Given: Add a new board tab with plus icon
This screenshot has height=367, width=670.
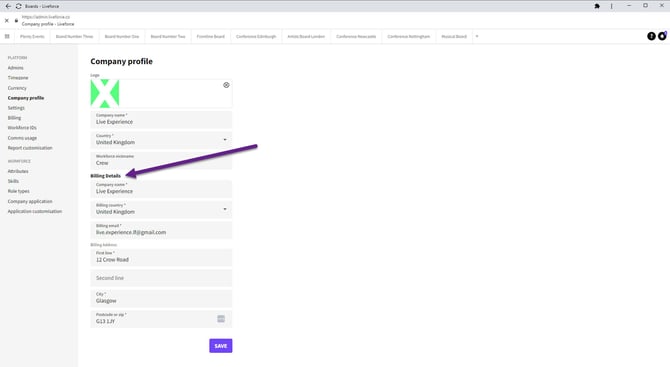Looking at the screenshot, I should 477,36.
